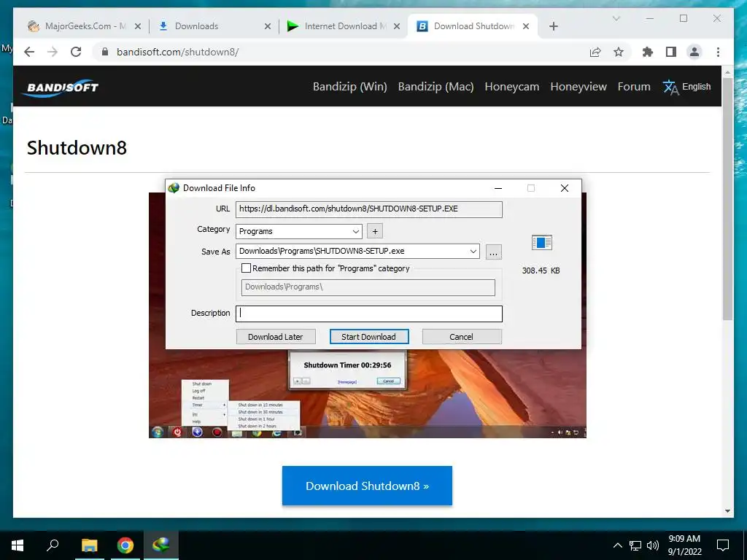Open the volume tray icon
The height and width of the screenshot is (560, 747).
click(x=653, y=545)
